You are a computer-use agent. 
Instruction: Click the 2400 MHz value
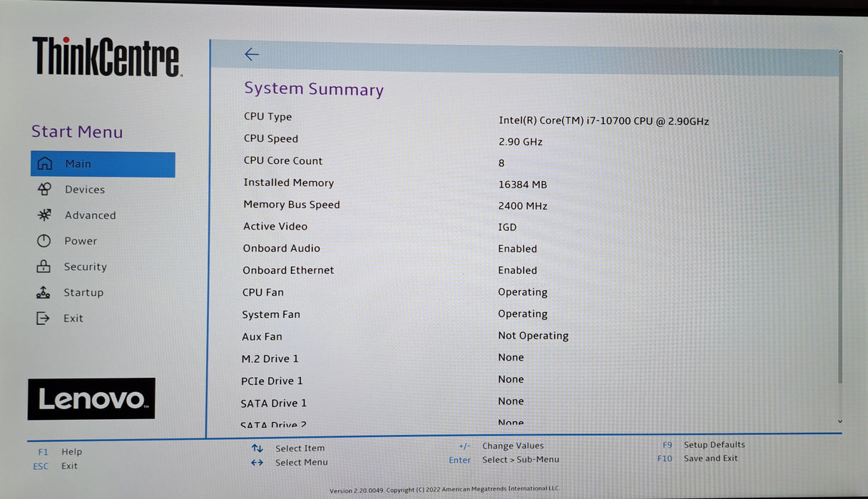[523, 206]
